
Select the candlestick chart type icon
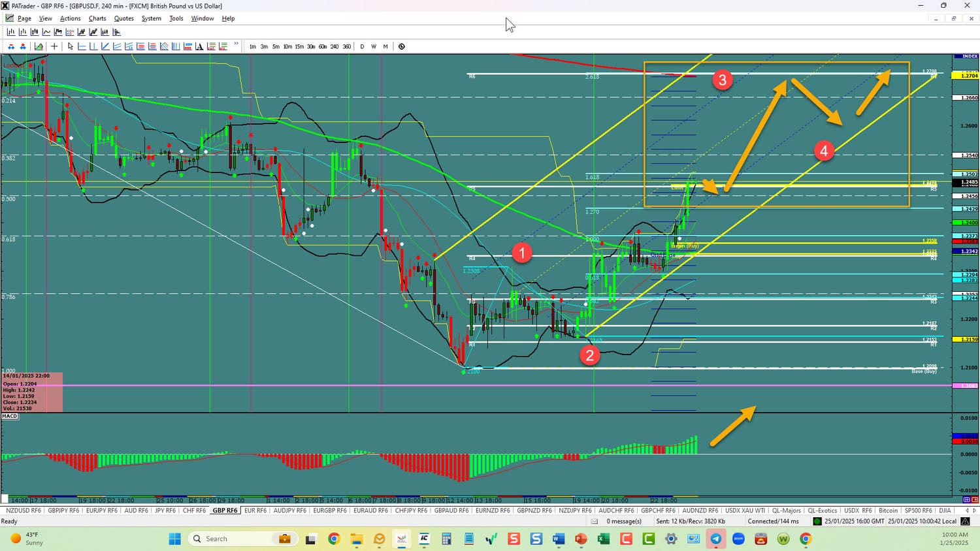pyautogui.click(x=35, y=32)
